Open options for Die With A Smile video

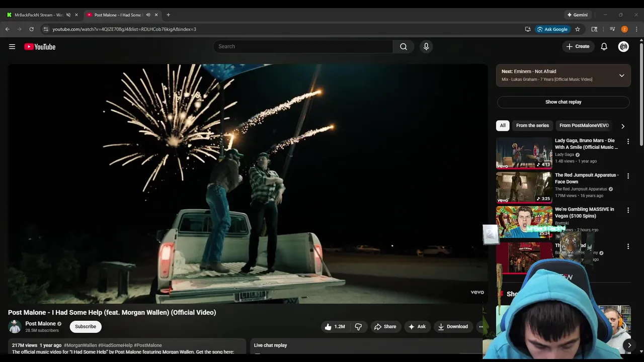tap(628, 142)
